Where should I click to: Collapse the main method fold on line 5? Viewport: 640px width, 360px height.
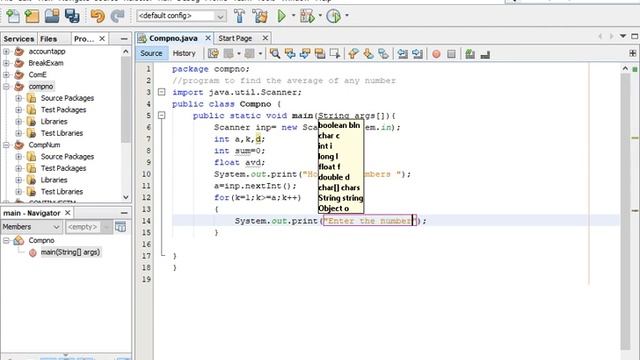(162, 116)
